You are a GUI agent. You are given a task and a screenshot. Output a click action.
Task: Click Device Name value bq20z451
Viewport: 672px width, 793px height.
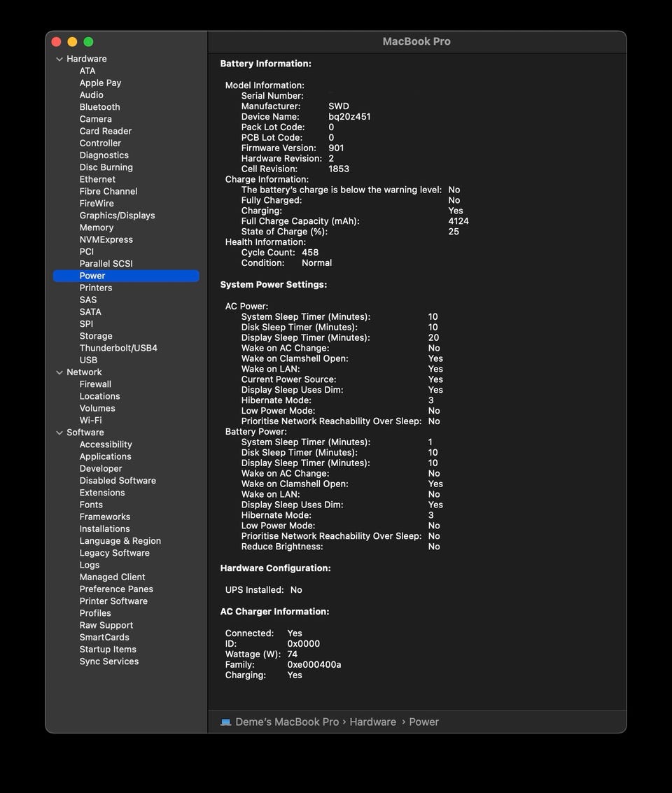tap(349, 116)
